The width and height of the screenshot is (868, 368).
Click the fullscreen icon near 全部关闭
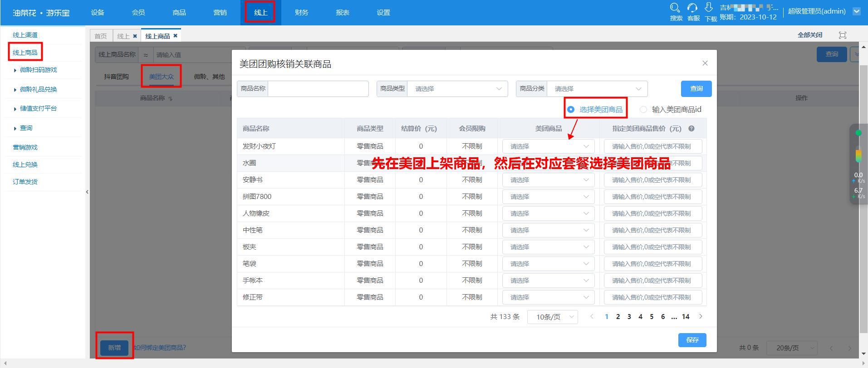click(x=843, y=35)
